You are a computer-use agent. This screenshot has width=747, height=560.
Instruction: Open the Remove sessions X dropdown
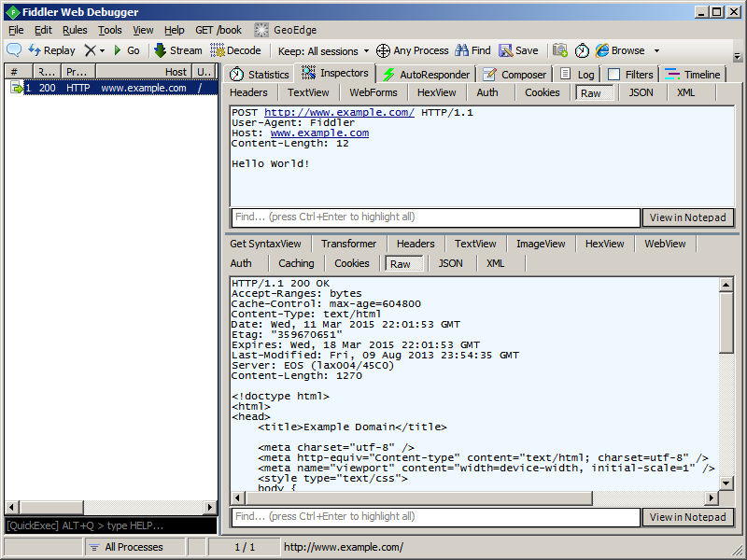point(94,50)
